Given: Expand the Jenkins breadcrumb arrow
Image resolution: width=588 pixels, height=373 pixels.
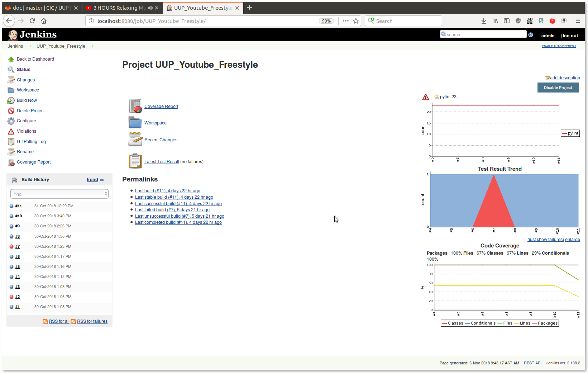Looking at the screenshot, I should [x=30, y=46].
